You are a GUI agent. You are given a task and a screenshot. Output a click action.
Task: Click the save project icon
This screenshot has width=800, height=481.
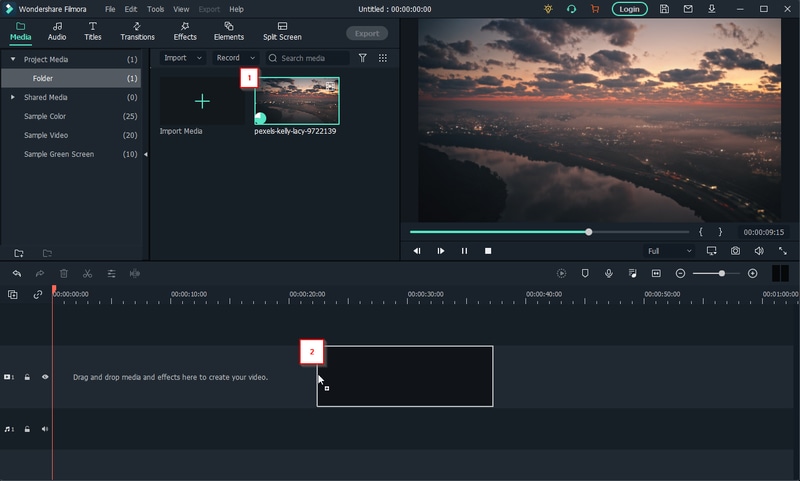(664, 9)
